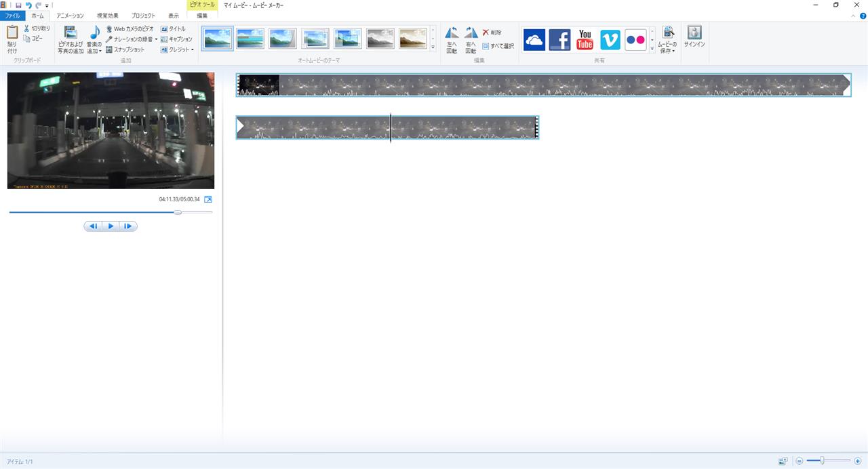
Task: Add Credits (クレジット) to the movie
Action: [175, 49]
